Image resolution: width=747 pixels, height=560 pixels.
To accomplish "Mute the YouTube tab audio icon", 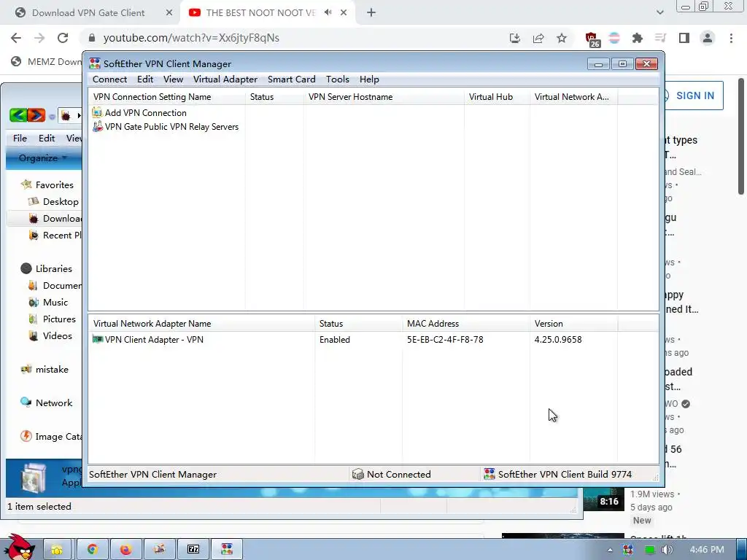I will click(x=328, y=12).
